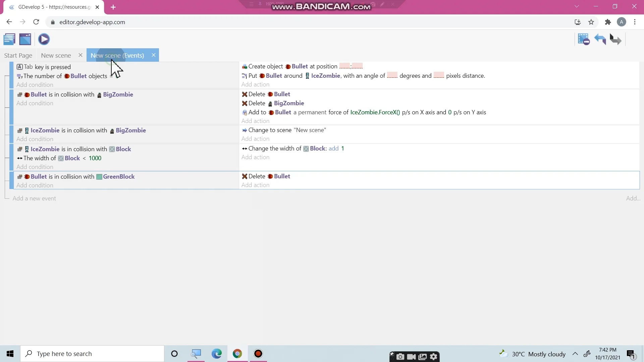Click the browser reload button

click(36, 22)
